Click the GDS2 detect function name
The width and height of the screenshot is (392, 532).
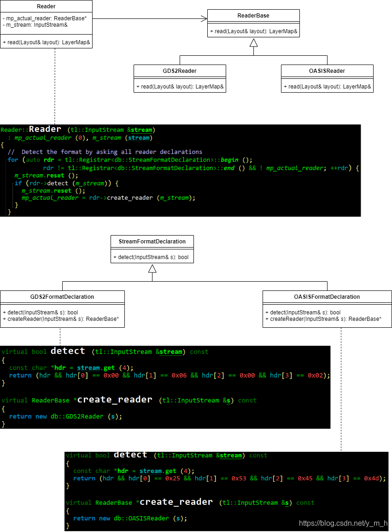pos(68,351)
